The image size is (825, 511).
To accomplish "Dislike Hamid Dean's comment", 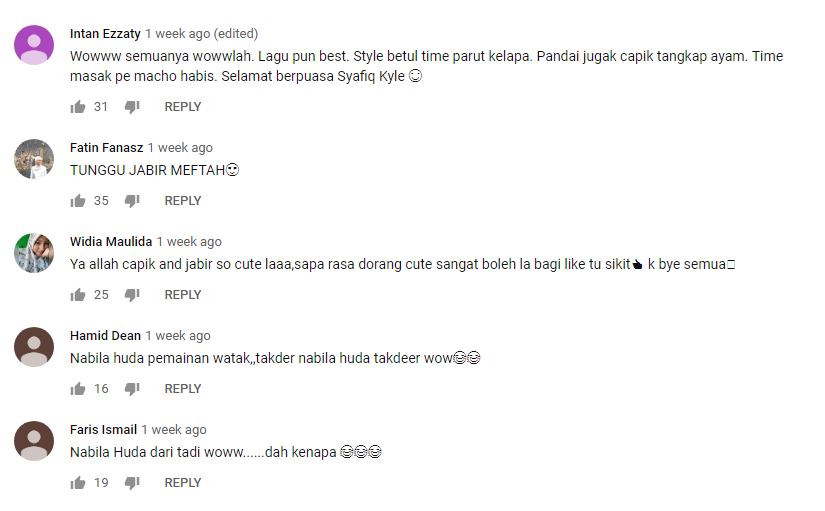I will coord(132,389).
